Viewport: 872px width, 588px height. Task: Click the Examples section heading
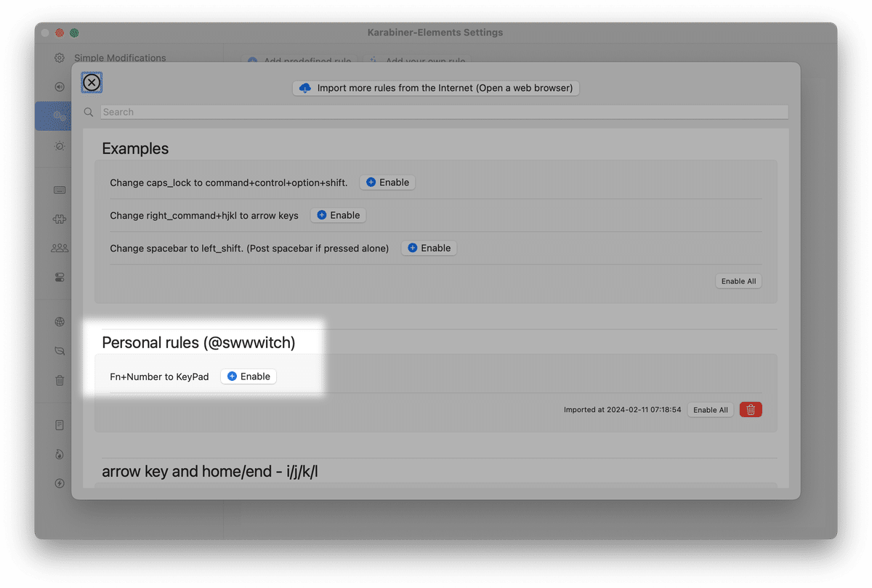[135, 148]
